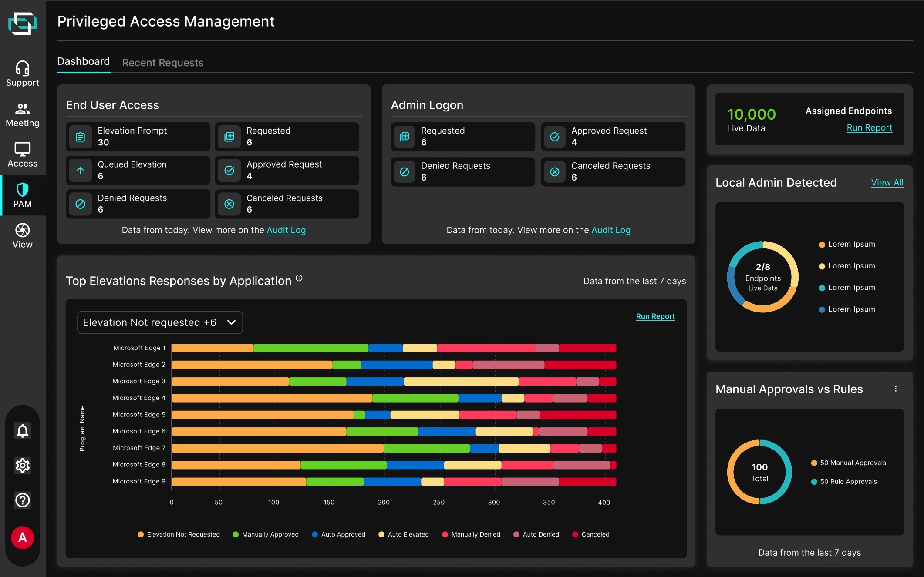Click the 2/8 Endpoints donut chart

click(x=763, y=277)
